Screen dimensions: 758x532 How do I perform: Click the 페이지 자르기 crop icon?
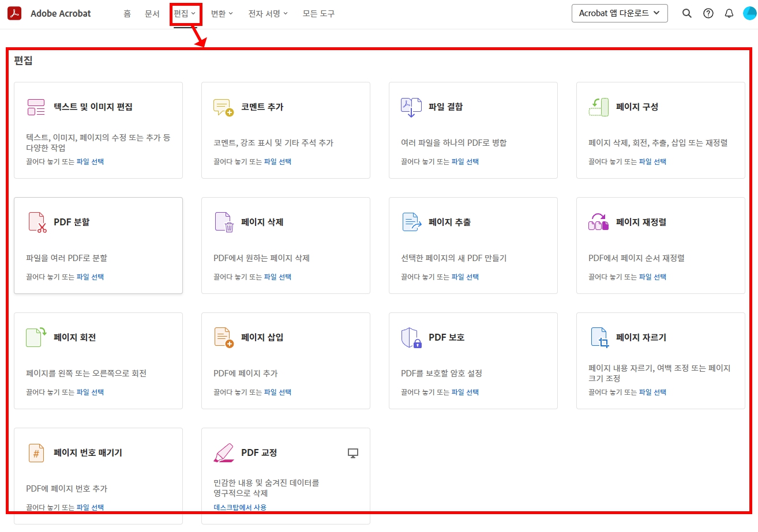click(x=600, y=338)
